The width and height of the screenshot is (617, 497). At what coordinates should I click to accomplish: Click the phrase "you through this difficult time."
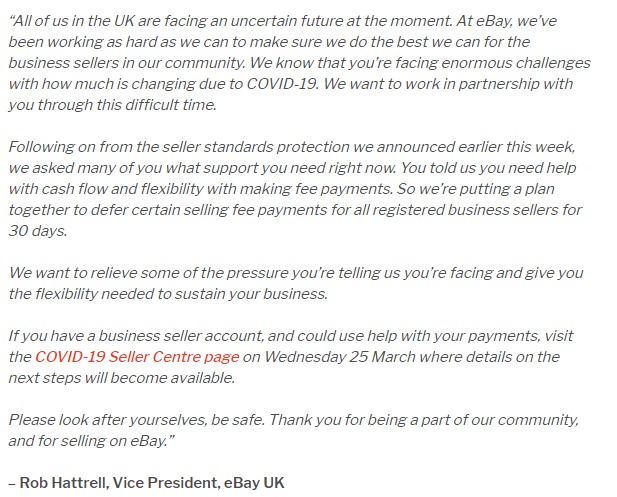[113, 105]
